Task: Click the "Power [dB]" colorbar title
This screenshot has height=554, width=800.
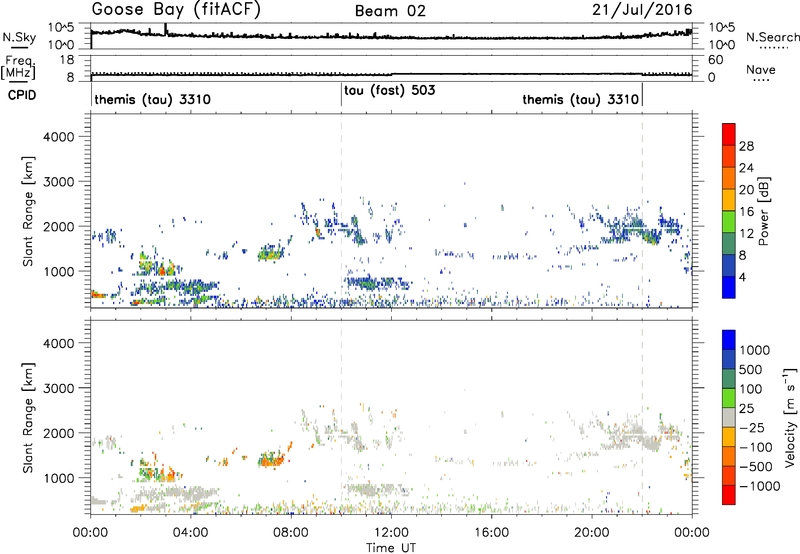Action: point(763,211)
